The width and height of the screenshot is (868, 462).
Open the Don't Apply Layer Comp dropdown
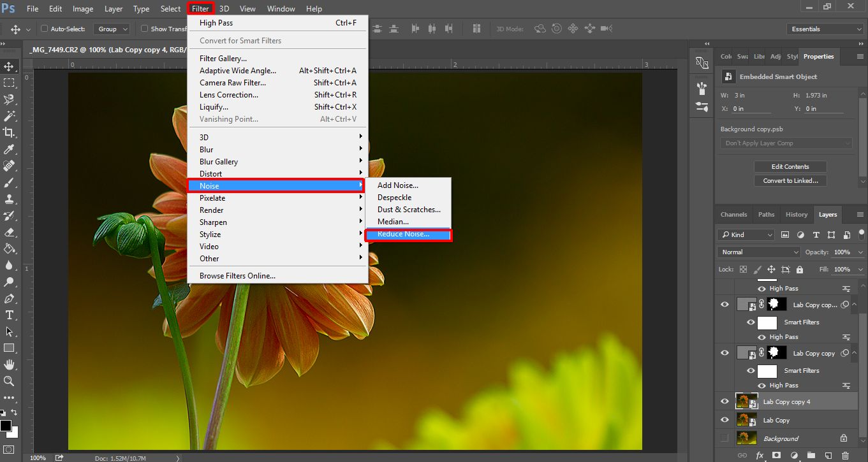coord(786,143)
